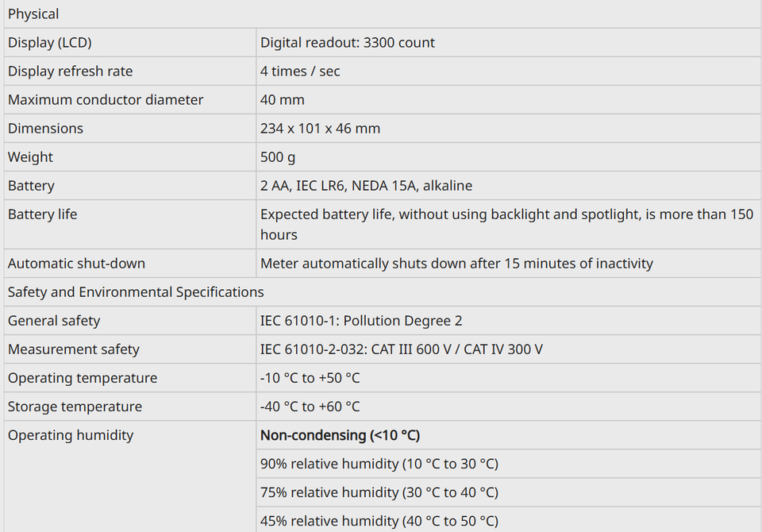Click the '500 g' weight value

pyautogui.click(x=278, y=157)
